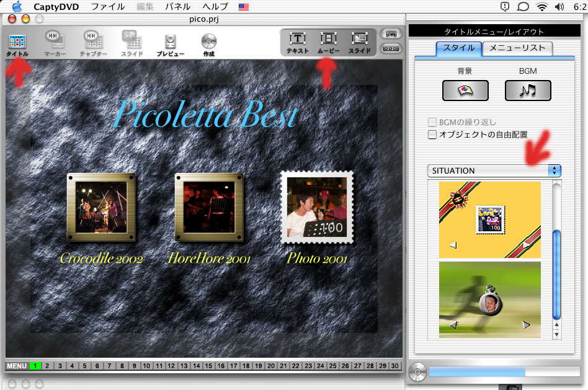Select the yellow stamp style thumbnail

coord(489,219)
